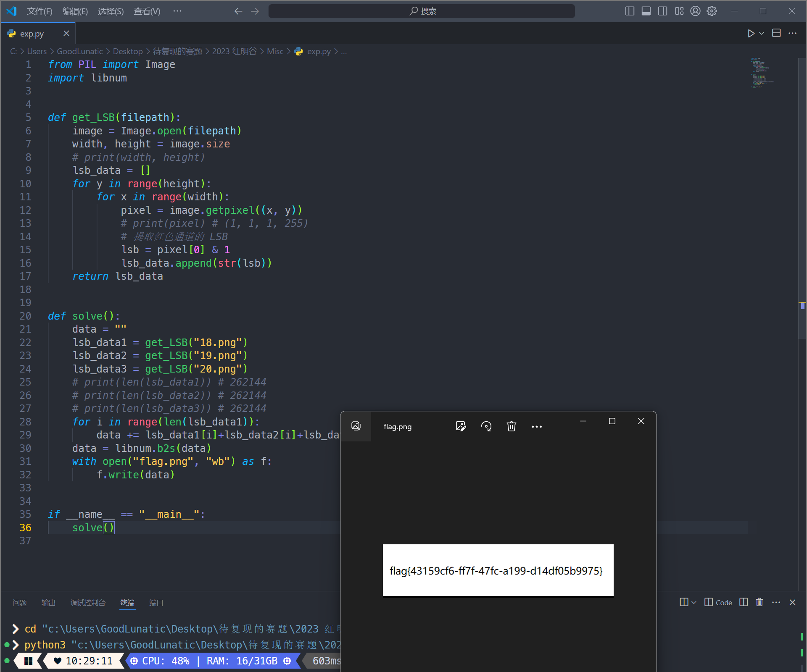Screen dimensions: 807x672
Task: Expand the run options dropdown arrow
Action: pos(762,33)
